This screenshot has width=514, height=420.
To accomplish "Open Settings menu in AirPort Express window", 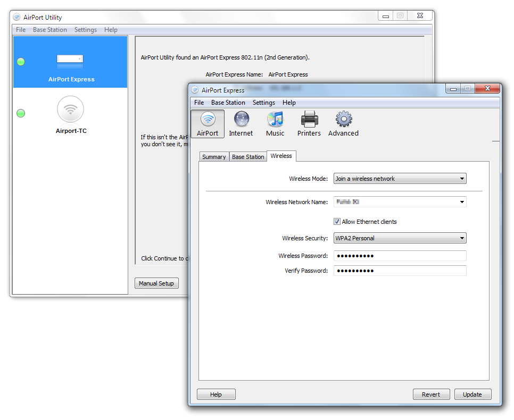I will 264,103.
